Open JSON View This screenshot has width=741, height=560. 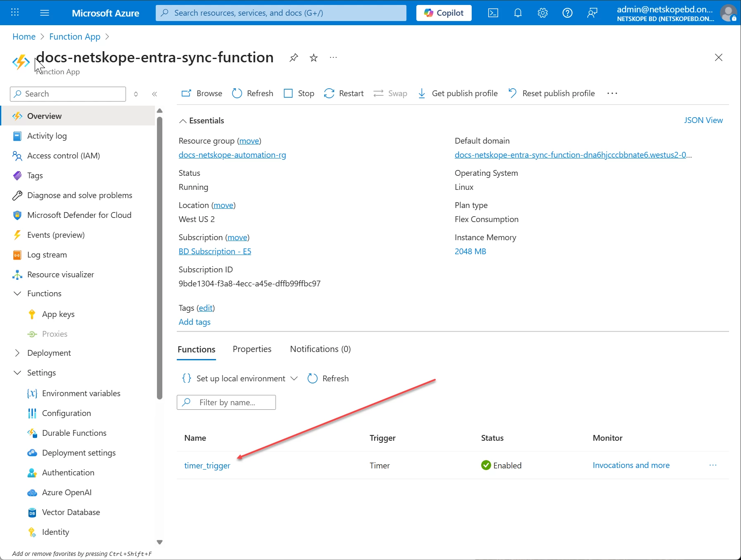point(703,120)
